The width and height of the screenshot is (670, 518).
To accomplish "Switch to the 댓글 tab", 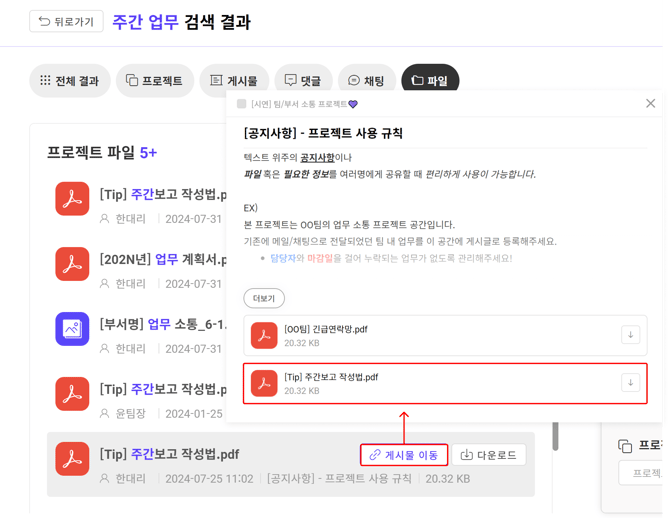I will click(303, 81).
